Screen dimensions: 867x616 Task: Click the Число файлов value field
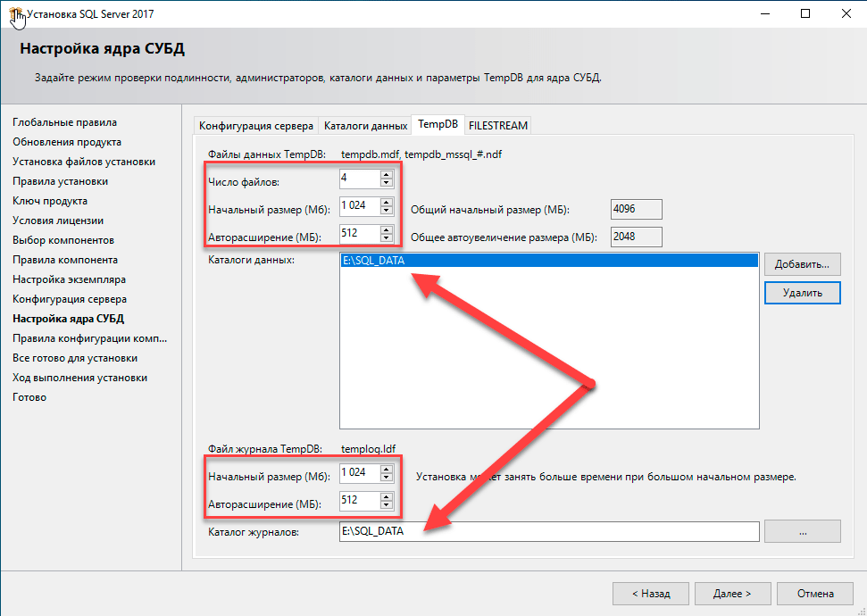coord(360,179)
